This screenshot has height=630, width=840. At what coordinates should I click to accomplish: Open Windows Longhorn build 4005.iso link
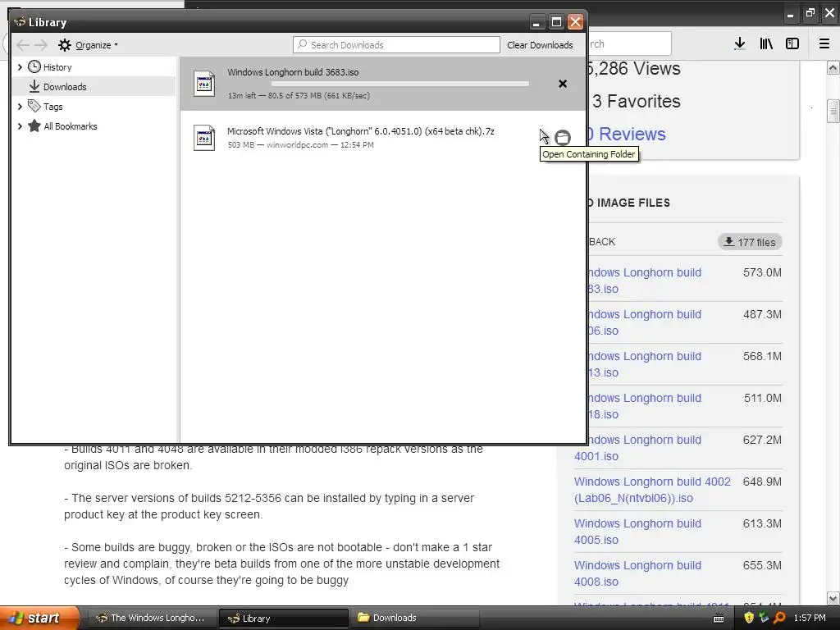click(637, 532)
